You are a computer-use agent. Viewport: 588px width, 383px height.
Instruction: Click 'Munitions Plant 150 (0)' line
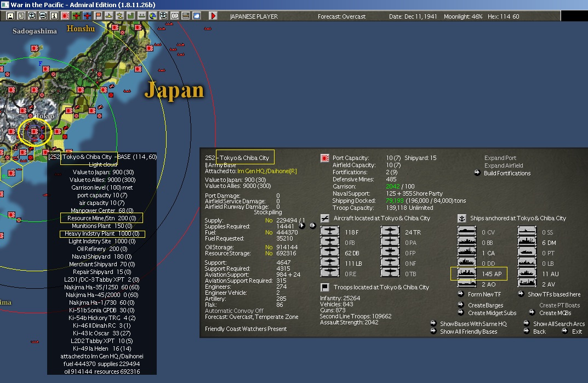point(102,226)
